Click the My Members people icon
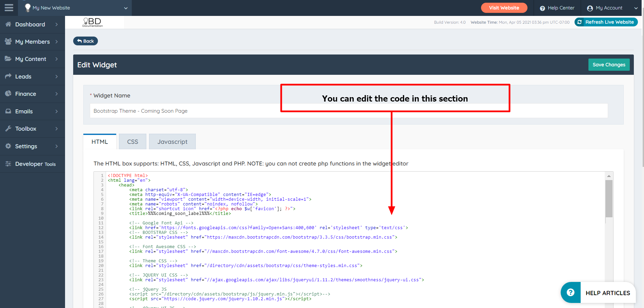The height and width of the screenshot is (308, 644). [x=8, y=41]
